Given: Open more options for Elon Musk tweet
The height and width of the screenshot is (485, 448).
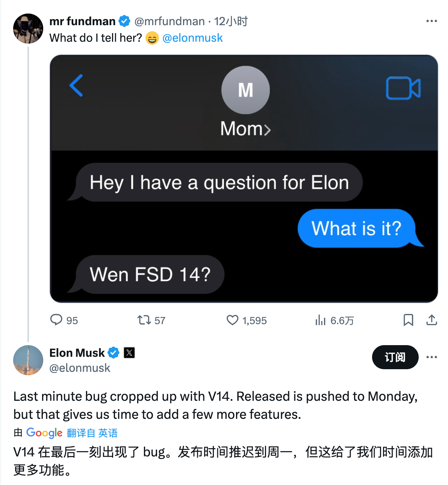Looking at the screenshot, I should click(431, 357).
